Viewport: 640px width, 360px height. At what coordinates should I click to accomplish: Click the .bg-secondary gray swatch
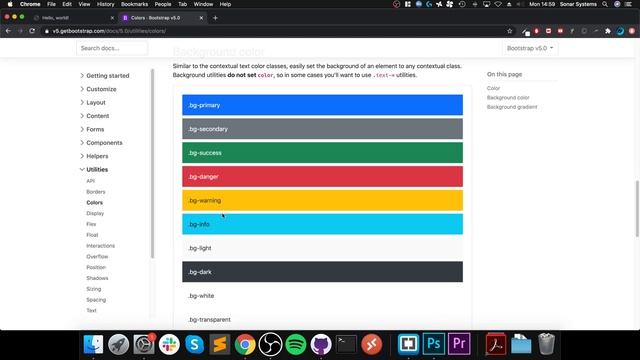tap(322, 129)
